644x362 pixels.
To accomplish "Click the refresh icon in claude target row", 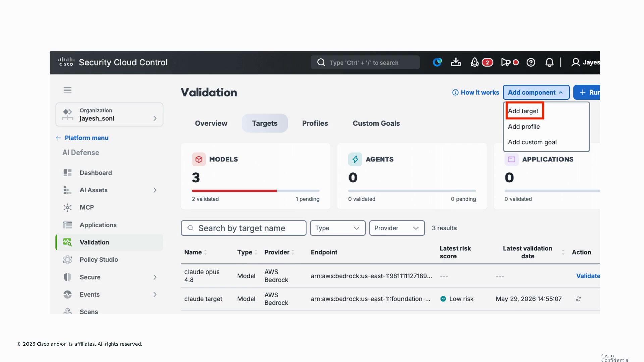I will 578,299.
